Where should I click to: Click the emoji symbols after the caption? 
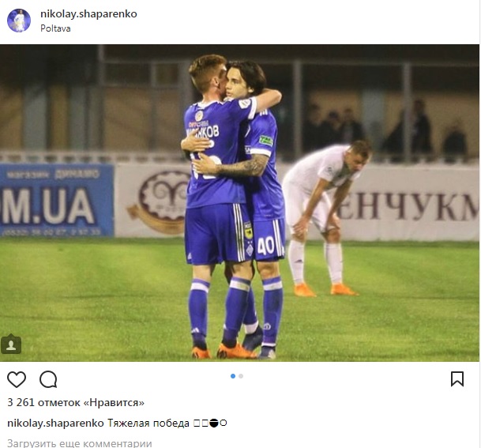pos(210,424)
